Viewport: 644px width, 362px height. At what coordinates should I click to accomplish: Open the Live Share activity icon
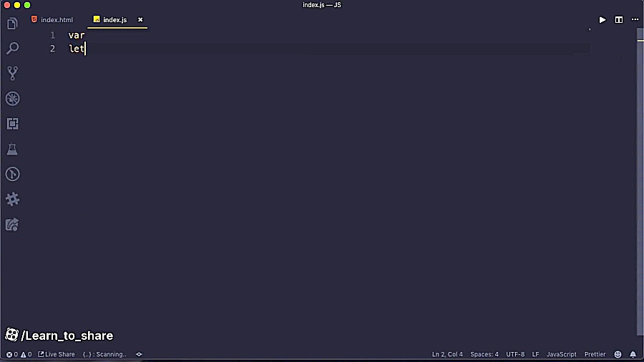[x=12, y=225]
